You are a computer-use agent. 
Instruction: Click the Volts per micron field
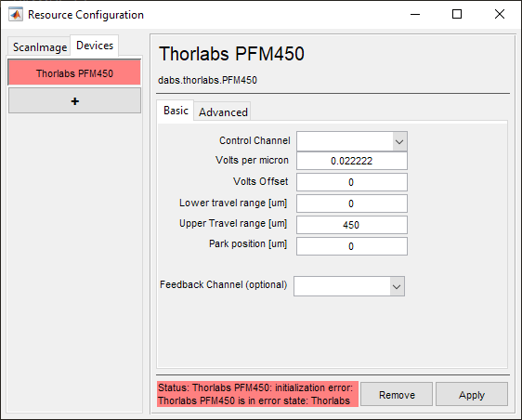point(352,161)
